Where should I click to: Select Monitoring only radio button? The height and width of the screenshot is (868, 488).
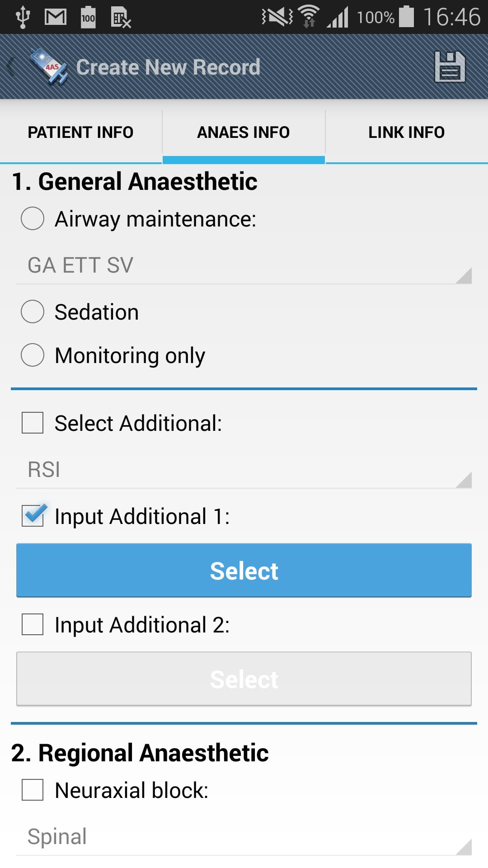33,355
